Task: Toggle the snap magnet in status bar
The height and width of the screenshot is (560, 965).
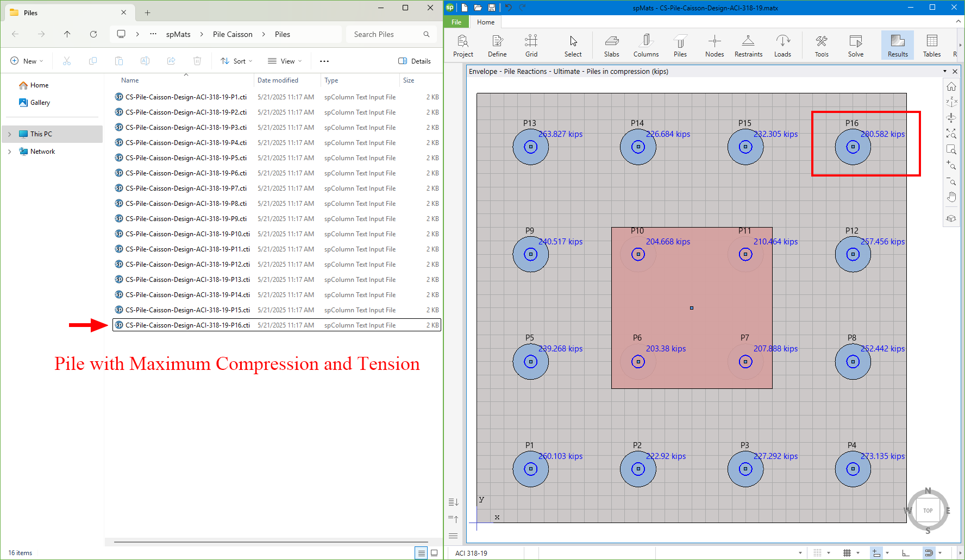Action: [x=929, y=553]
